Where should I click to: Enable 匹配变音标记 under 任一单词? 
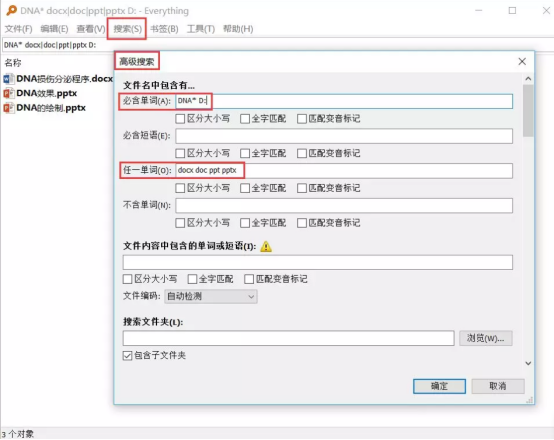click(302, 188)
